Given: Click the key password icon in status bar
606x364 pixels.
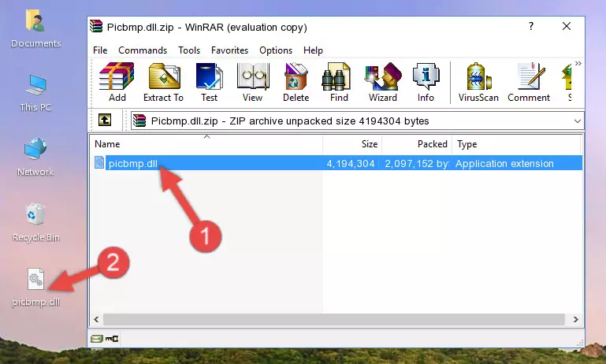Looking at the screenshot, I should tap(112, 339).
